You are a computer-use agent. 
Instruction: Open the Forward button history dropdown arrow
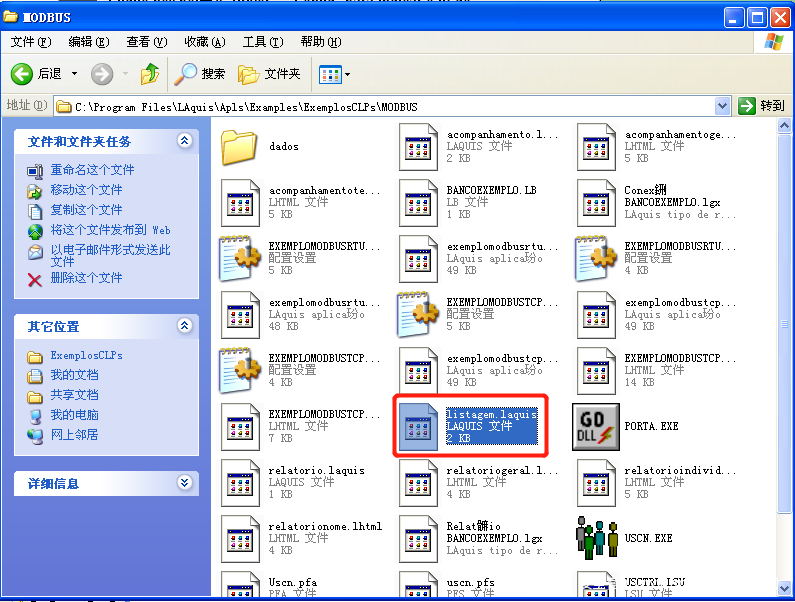point(125,74)
